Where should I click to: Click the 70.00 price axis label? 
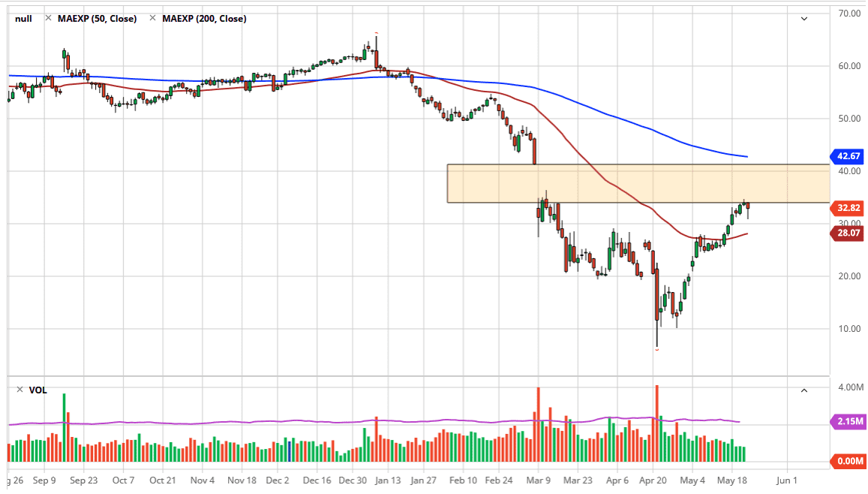tap(849, 14)
